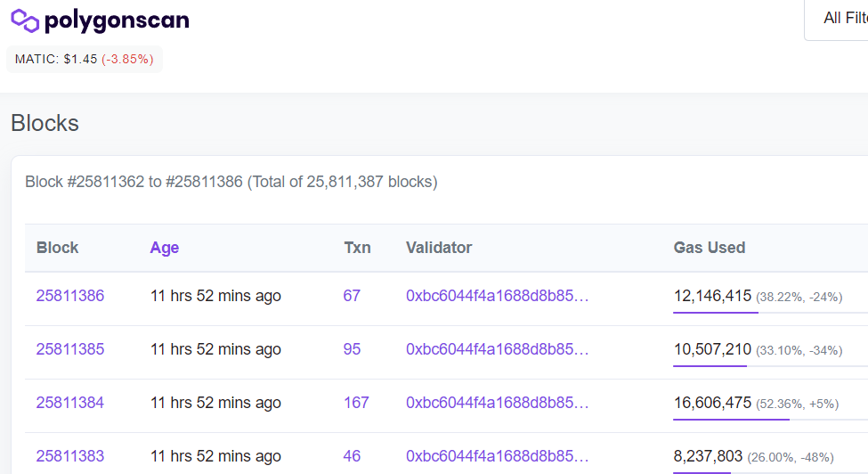Screen dimensions: 868x474
Task: Show the 67 transactions in block 25811386
Action: [x=352, y=296]
